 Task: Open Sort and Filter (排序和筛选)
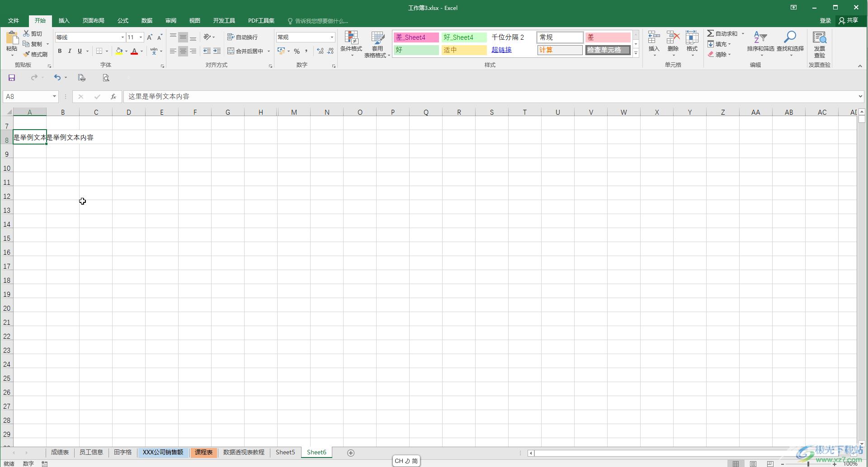[760, 44]
